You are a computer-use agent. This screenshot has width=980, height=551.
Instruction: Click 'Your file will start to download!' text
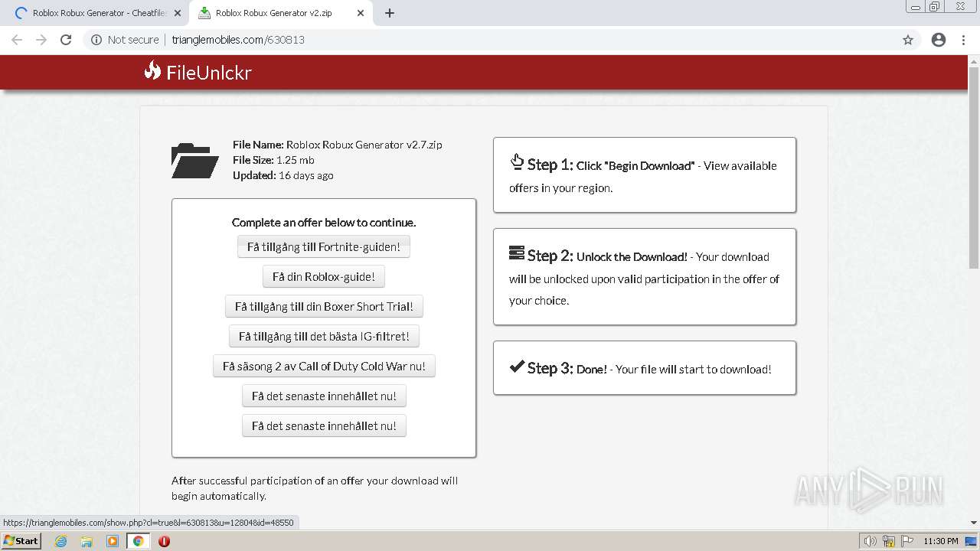click(x=694, y=369)
